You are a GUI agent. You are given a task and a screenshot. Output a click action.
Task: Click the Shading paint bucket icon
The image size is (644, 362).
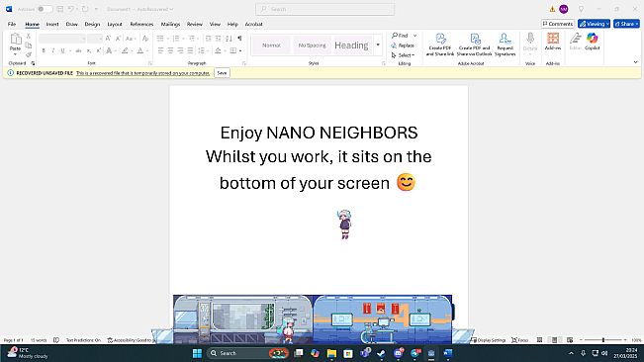pos(218,50)
